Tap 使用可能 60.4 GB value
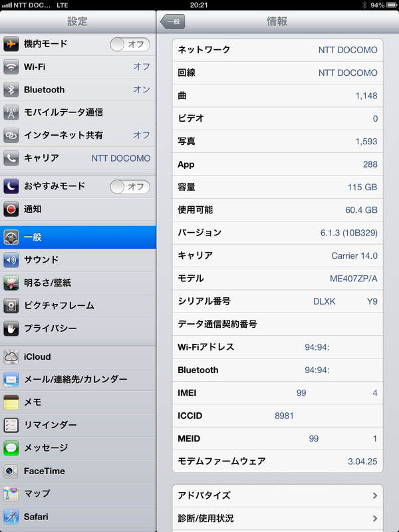The height and width of the screenshot is (532, 399). 361,210
